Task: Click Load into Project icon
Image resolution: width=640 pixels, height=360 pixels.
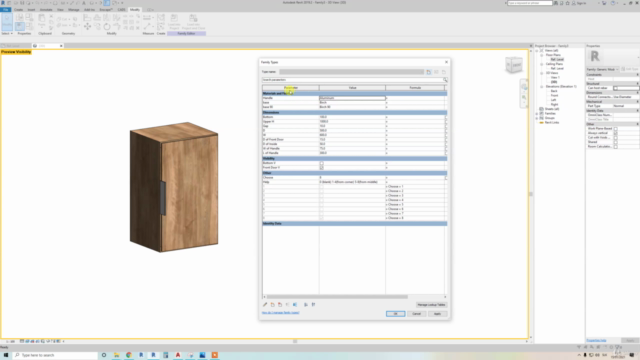Action: (174, 21)
